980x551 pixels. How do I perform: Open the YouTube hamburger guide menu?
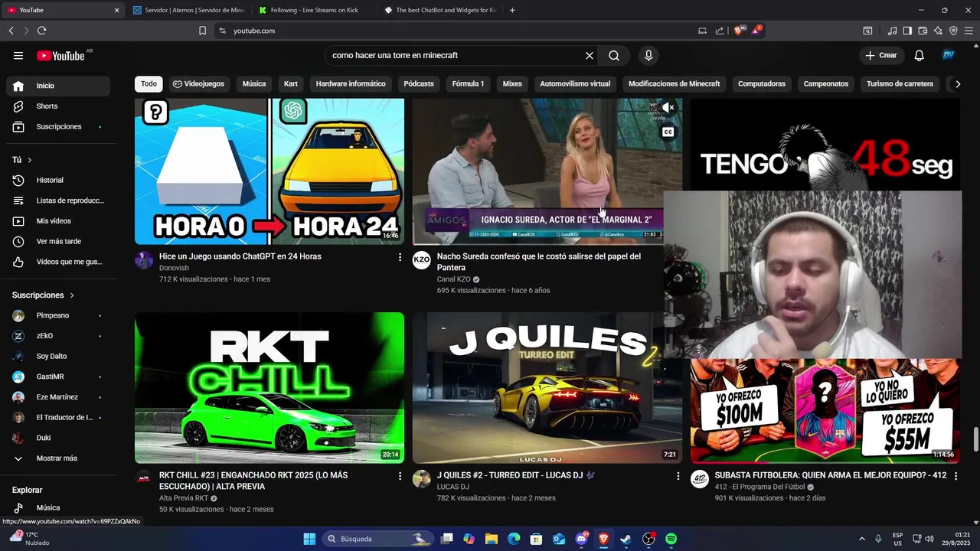point(18,55)
